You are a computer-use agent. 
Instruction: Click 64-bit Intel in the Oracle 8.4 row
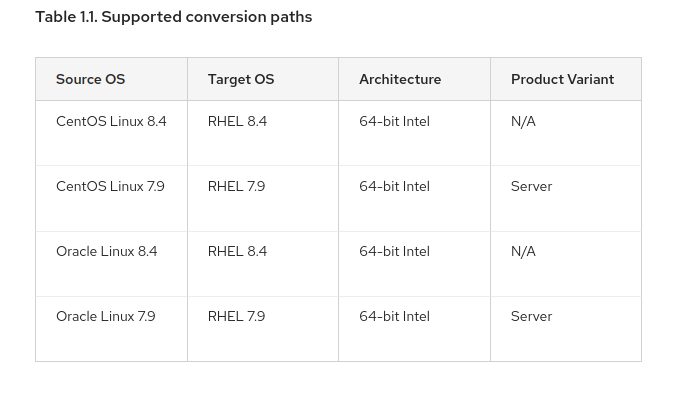(x=394, y=251)
